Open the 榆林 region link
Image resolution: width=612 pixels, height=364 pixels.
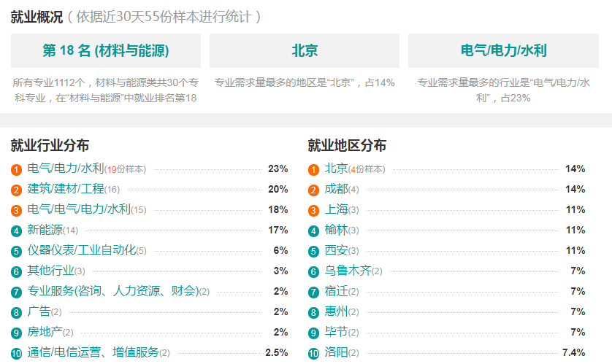(336, 230)
